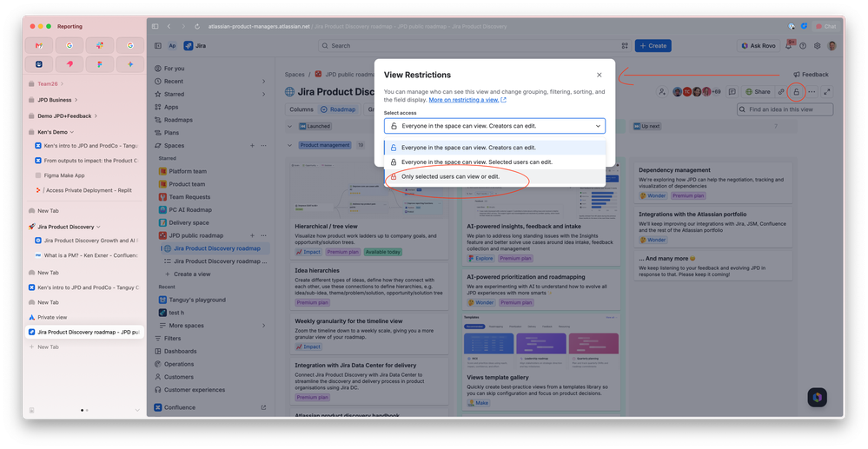Image resolution: width=868 pixels, height=449 pixels.
Task: Toggle the browser sidebar panel icon
Action: click(155, 27)
